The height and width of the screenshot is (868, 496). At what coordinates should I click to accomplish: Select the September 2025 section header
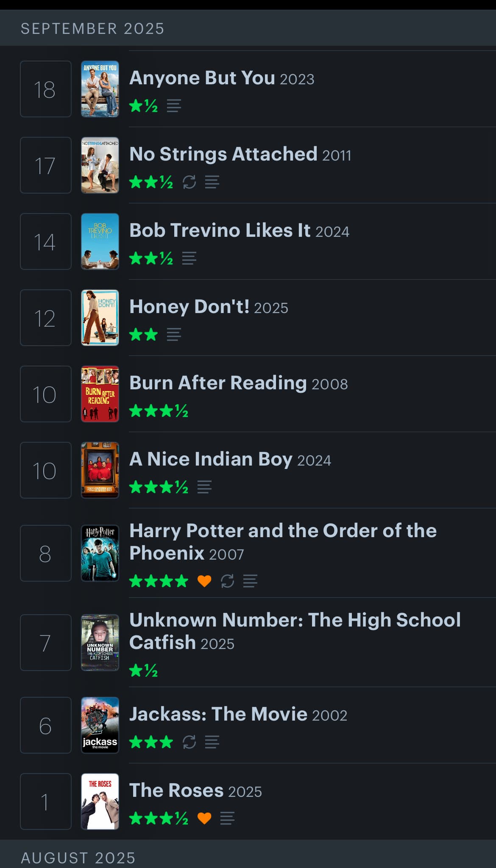[92, 29]
